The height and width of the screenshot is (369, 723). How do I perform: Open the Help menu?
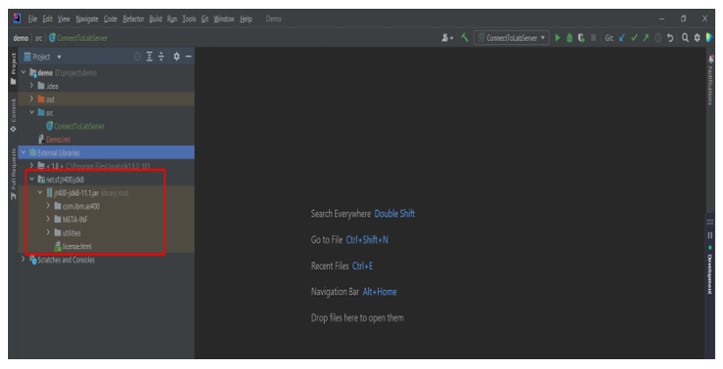click(246, 19)
